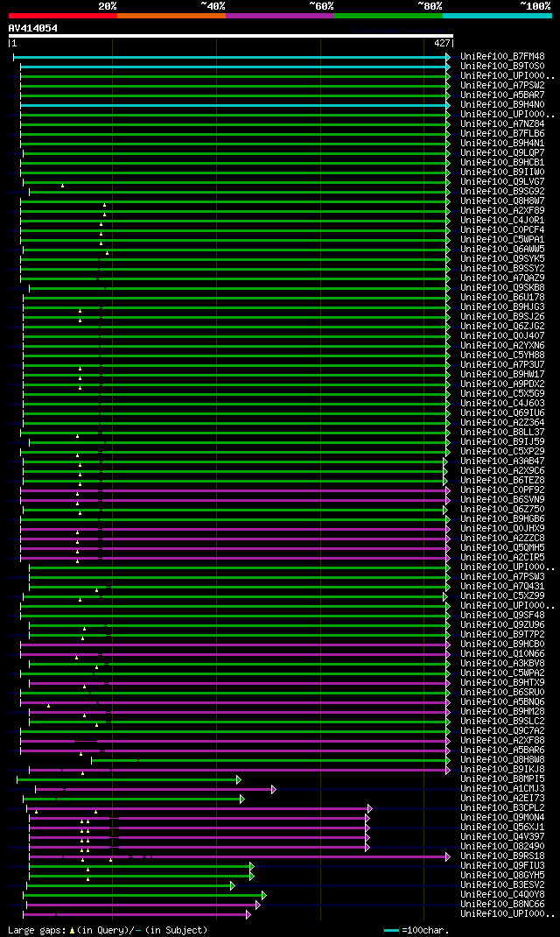Open hit UniRef100_B9T0S0
The height and width of the screenshot is (937, 560).
pos(502,67)
